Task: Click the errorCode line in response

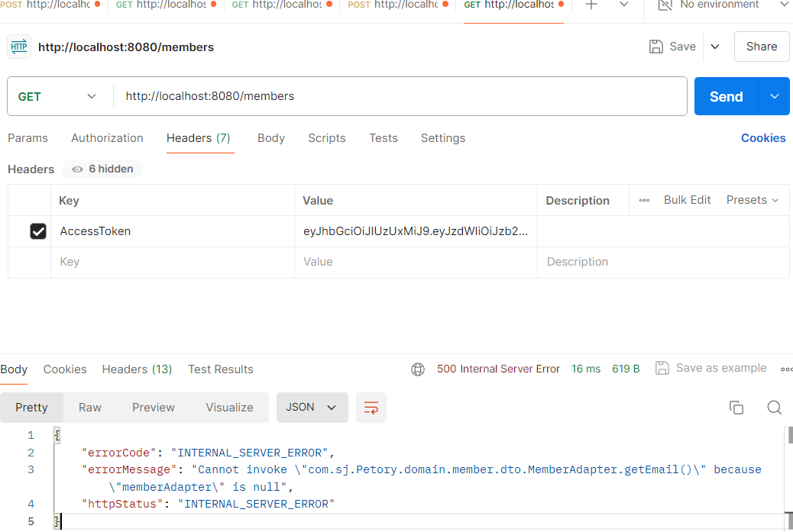Action: pos(208,453)
